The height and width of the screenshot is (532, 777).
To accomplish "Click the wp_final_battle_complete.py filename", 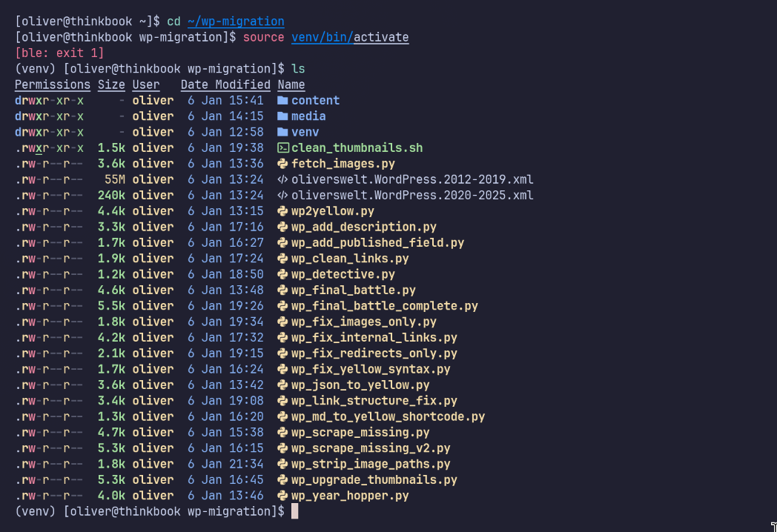I will point(384,306).
